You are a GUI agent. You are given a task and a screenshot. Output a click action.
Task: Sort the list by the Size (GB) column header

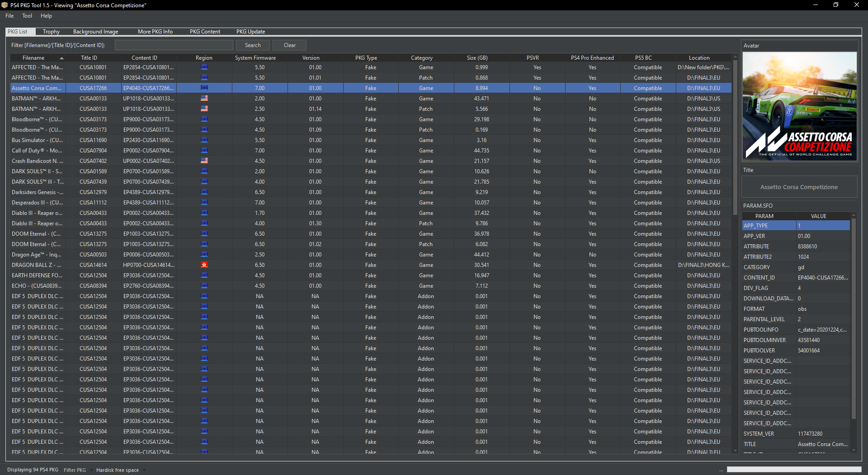pyautogui.click(x=476, y=57)
